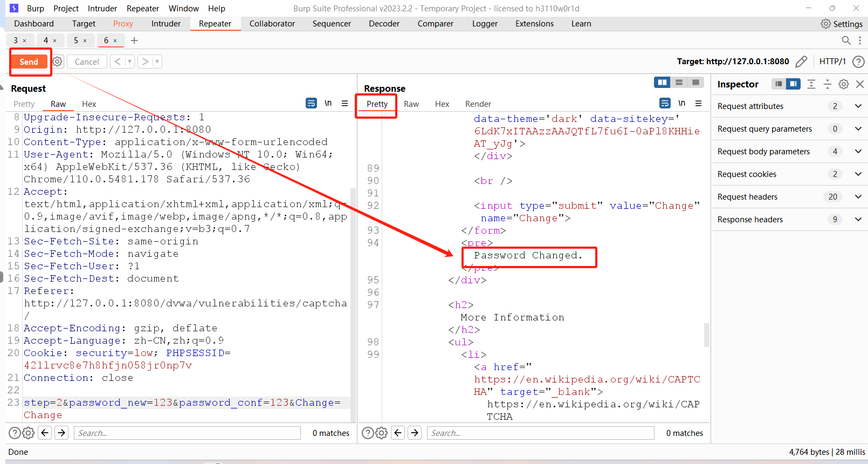Viewport: 868px width, 464px height.
Task: Click the Response pane vertical scrollbar
Action: click(x=707, y=335)
